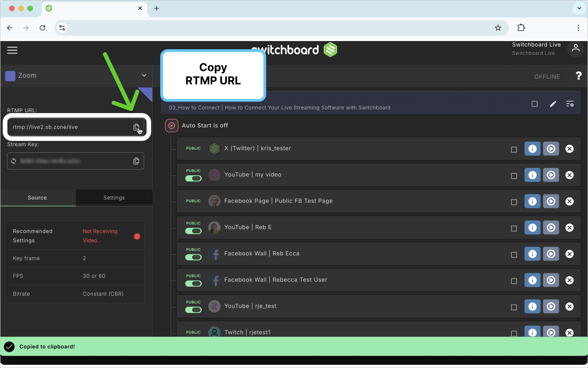Image resolution: width=588 pixels, height=368 pixels.
Task: Start streaming to Facebook Wall Rebecca Test User
Action: [x=551, y=280]
